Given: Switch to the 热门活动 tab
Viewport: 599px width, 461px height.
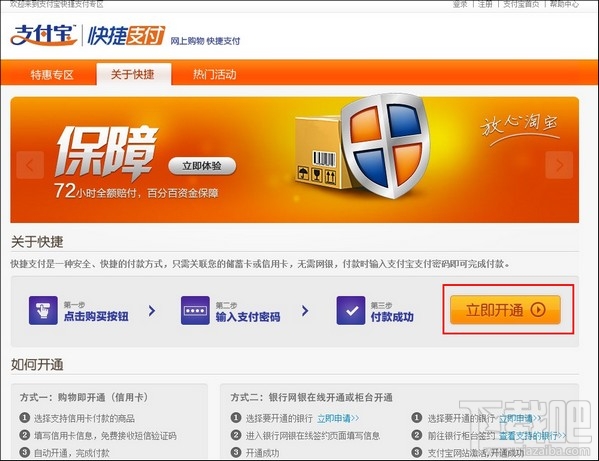Looking at the screenshot, I should tap(214, 74).
